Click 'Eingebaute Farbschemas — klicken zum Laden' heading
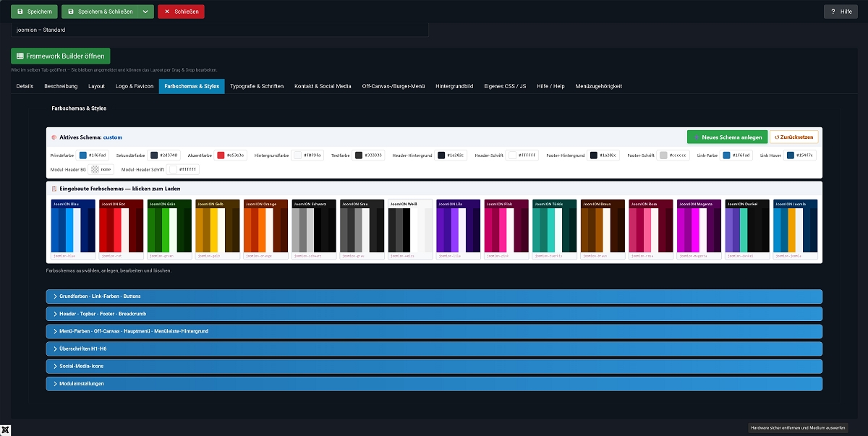868x436 pixels. [119, 189]
